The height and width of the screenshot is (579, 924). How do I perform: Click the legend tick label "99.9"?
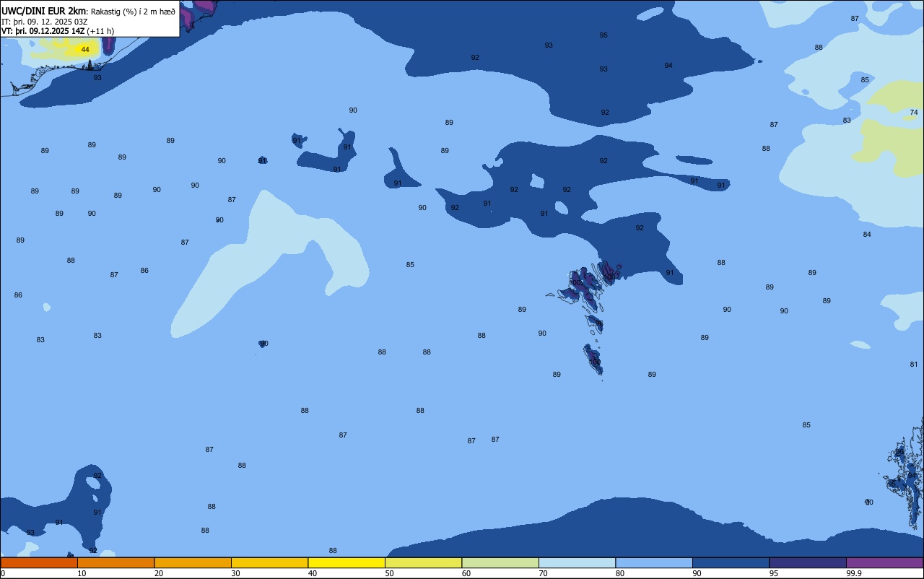855,573
